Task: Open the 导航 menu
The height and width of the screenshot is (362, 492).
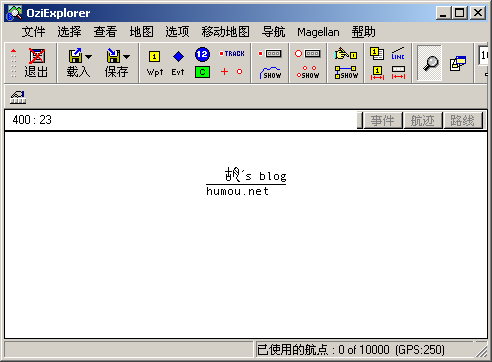Action: coord(273,32)
